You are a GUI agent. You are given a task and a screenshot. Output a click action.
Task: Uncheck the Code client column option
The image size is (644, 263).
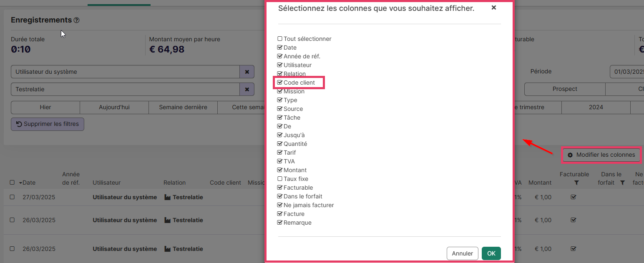click(280, 83)
